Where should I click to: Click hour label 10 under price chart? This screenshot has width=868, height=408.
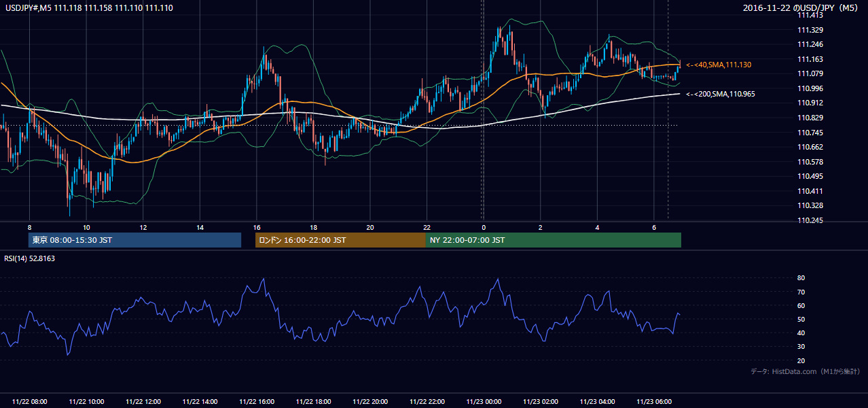[x=86, y=227]
